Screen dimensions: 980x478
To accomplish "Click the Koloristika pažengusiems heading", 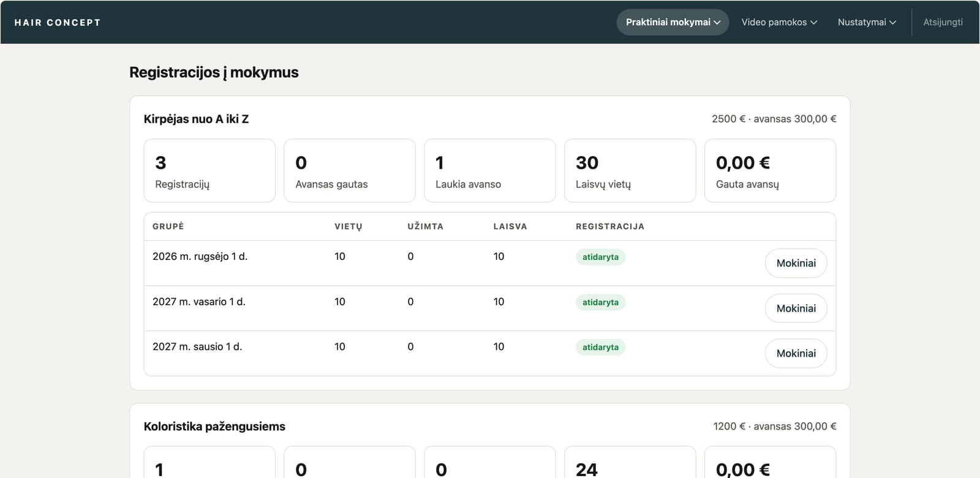I will 214,426.
